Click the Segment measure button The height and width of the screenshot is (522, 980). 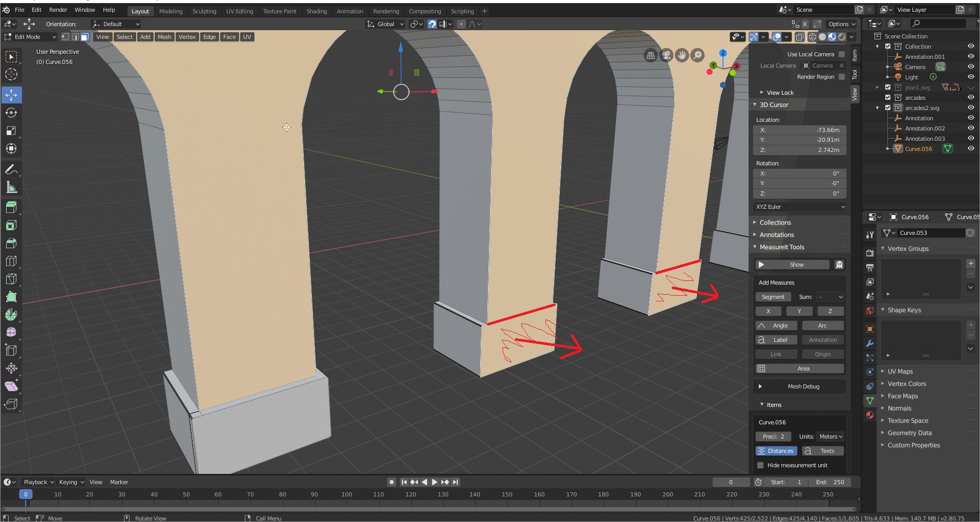pyautogui.click(x=773, y=297)
